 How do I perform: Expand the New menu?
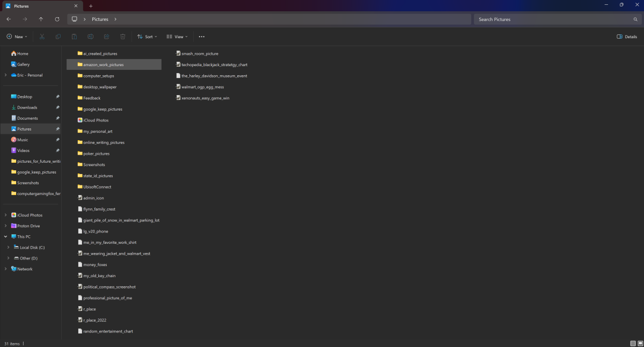point(17,37)
